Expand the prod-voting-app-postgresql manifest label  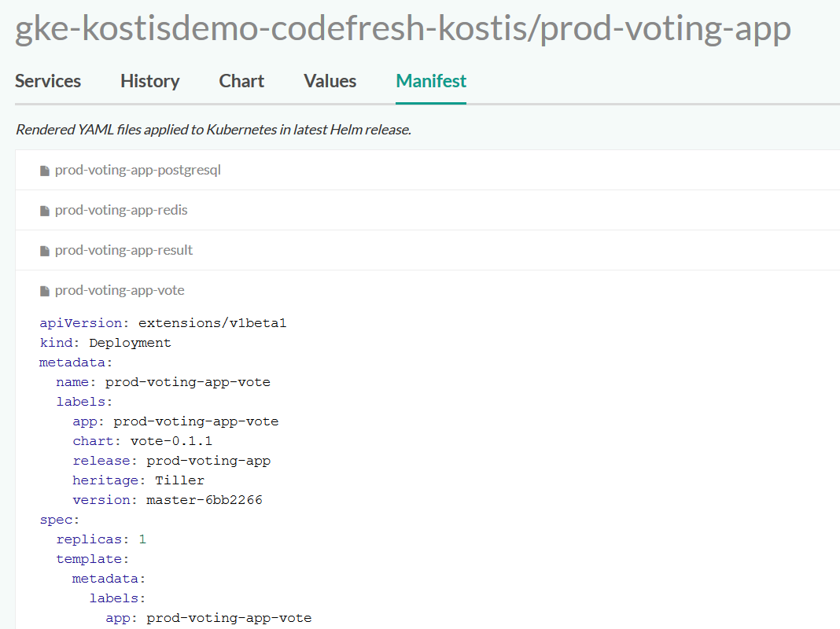138,170
